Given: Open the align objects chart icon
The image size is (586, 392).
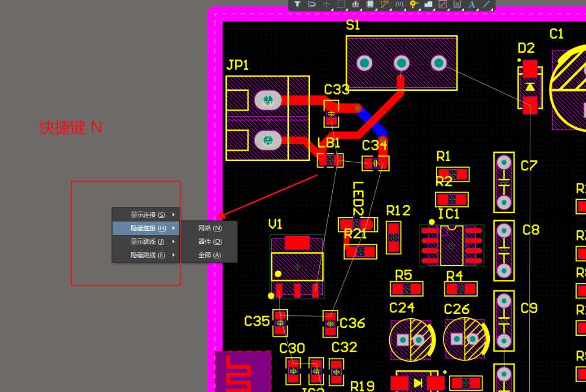Looking at the screenshot, I should pos(356,4).
